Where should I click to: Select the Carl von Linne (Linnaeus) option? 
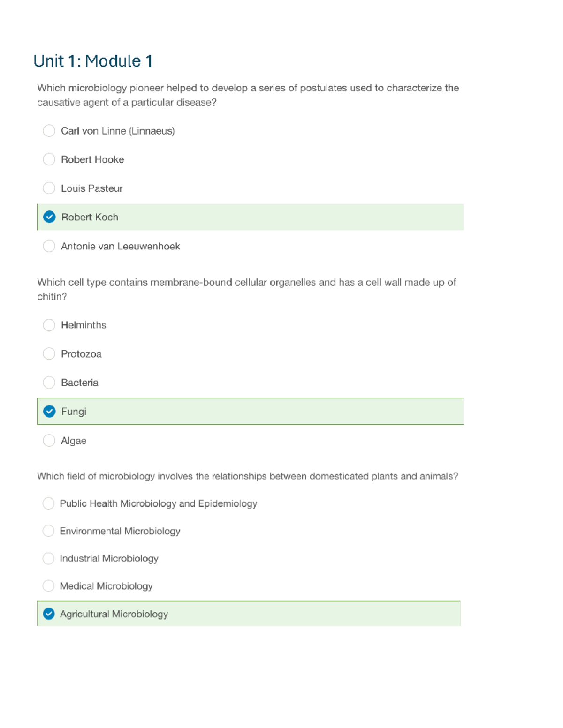(49, 131)
